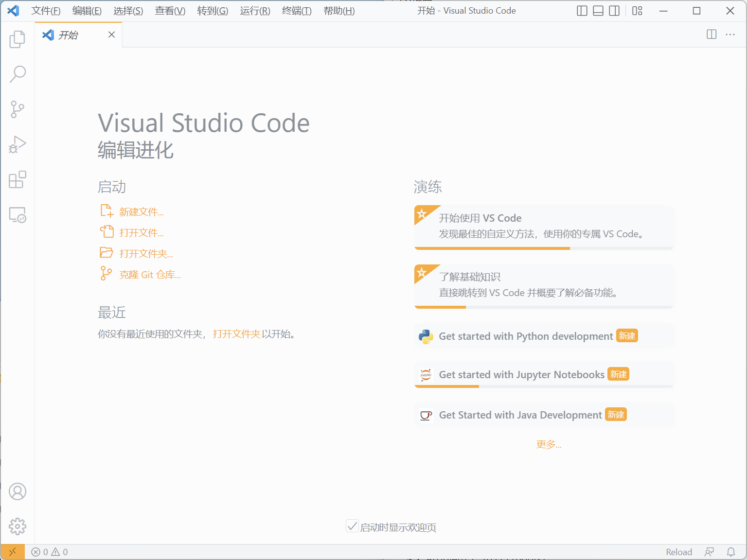Screen dimensions: 747x560
Task: Open the 运行(R) menu
Action: pos(255,11)
